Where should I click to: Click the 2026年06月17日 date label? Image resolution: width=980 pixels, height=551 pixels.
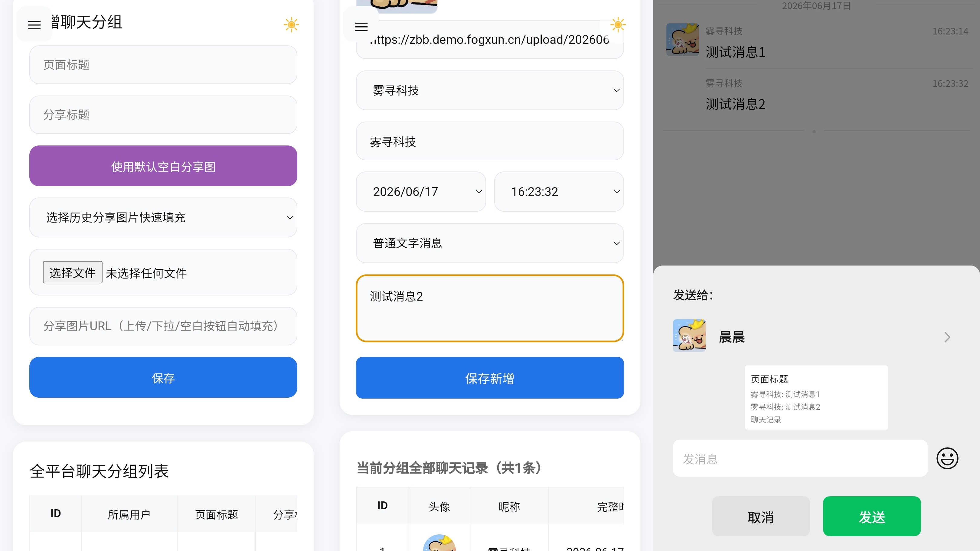816,6
